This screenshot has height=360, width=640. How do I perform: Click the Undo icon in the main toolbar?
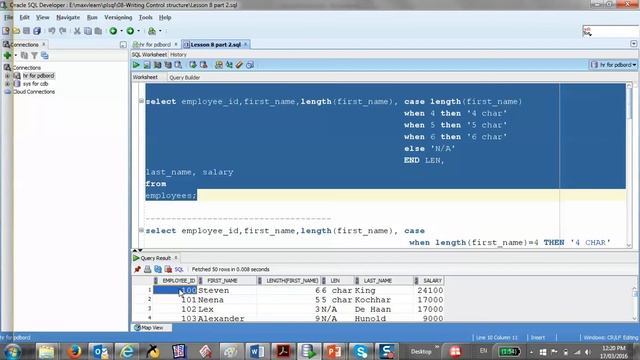[52, 31]
